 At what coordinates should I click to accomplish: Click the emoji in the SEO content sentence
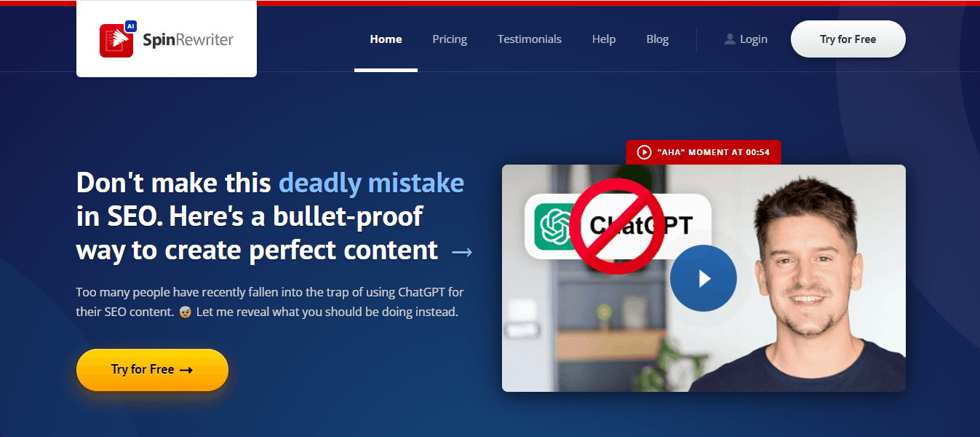pyautogui.click(x=185, y=312)
